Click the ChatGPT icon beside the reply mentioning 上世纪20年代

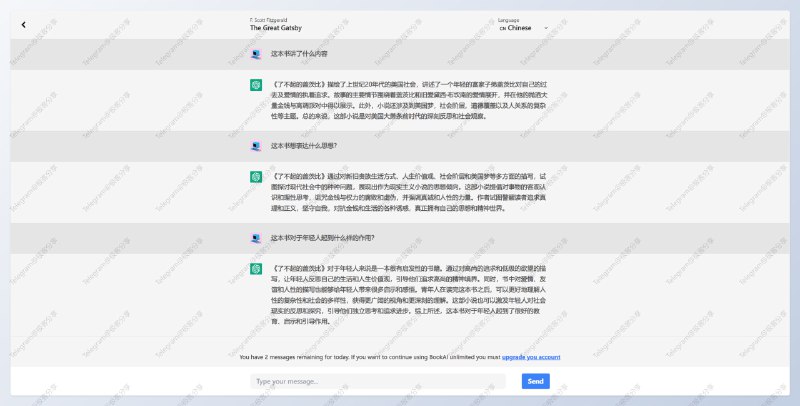(x=256, y=85)
